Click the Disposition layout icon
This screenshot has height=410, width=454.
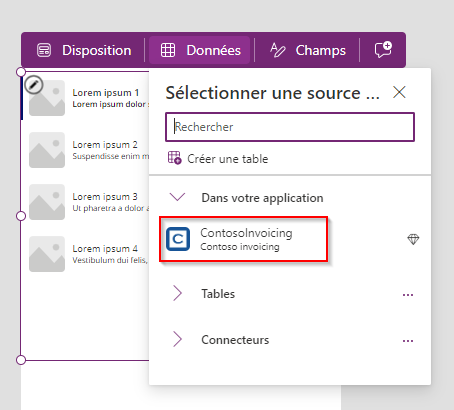pos(44,50)
